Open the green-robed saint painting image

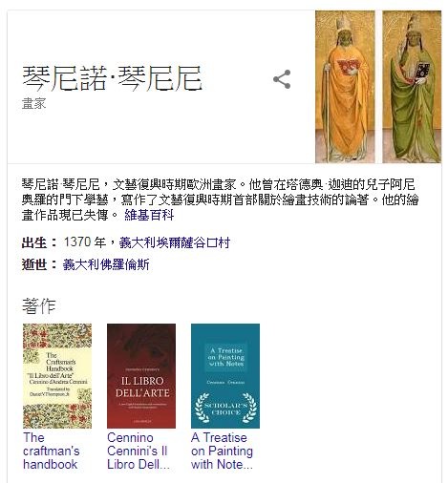412,87
